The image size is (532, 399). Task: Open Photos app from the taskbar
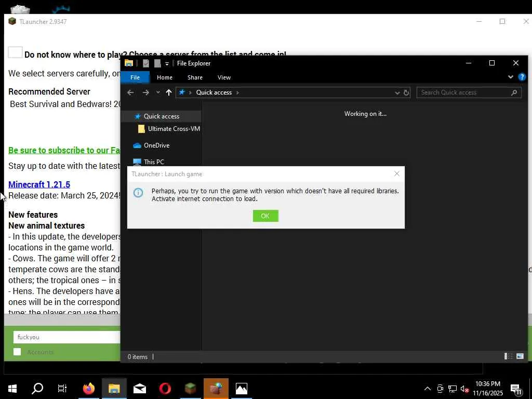tap(241, 389)
